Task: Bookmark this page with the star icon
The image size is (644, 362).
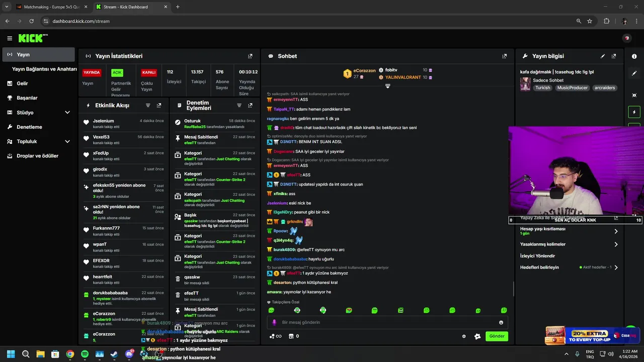Action: click(x=590, y=21)
